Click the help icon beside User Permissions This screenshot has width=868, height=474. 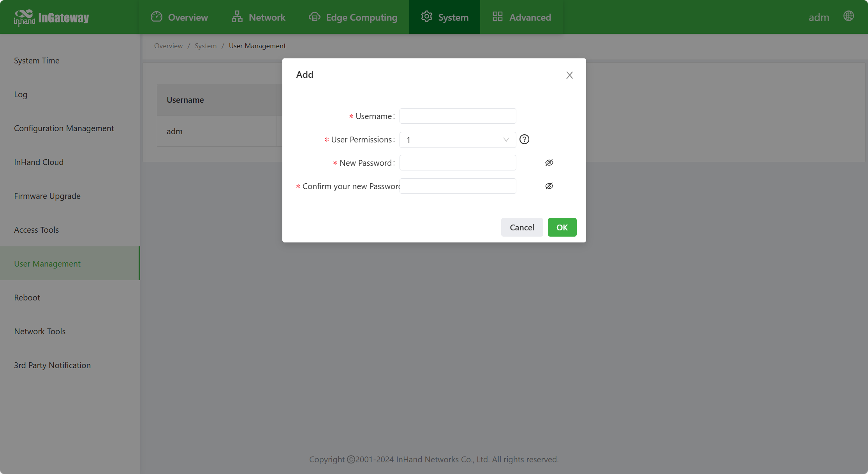click(x=524, y=139)
